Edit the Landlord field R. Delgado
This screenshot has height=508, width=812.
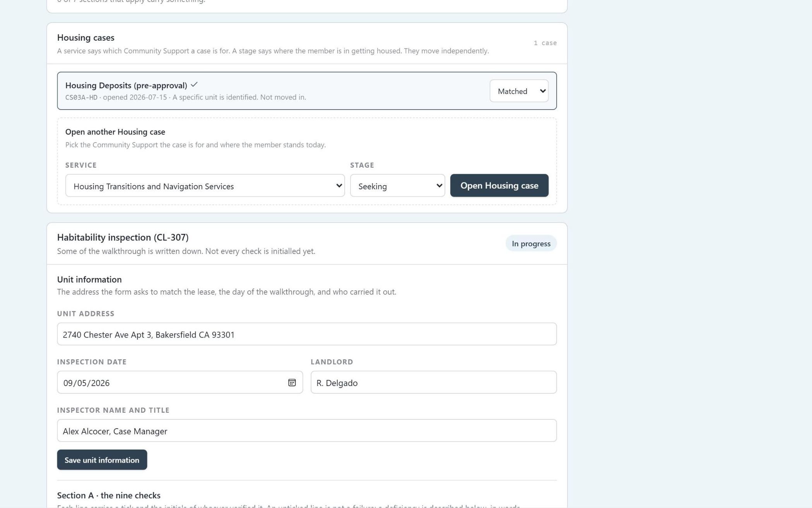pyautogui.click(x=434, y=383)
